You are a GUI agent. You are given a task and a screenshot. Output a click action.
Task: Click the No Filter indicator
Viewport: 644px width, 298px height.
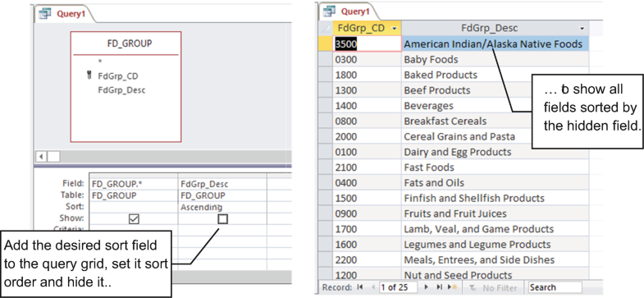[493, 287]
